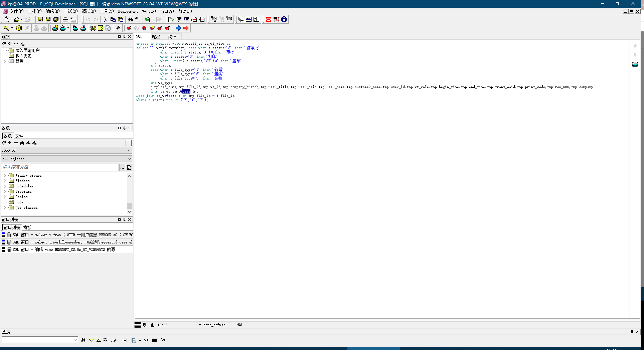644x350 pixels.
Task: Toggle whole-word 'Abc' option in Find bar
Action: [x=155, y=340]
